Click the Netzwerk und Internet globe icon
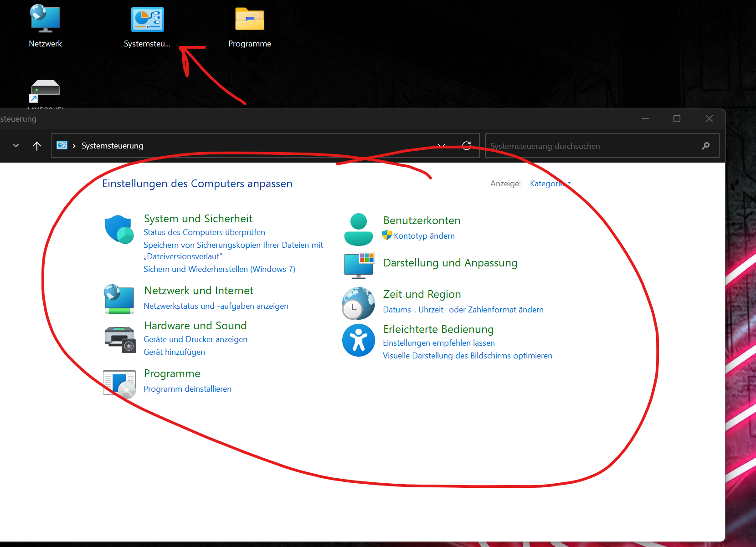Screen dimensions: 756x547 tap(119, 299)
